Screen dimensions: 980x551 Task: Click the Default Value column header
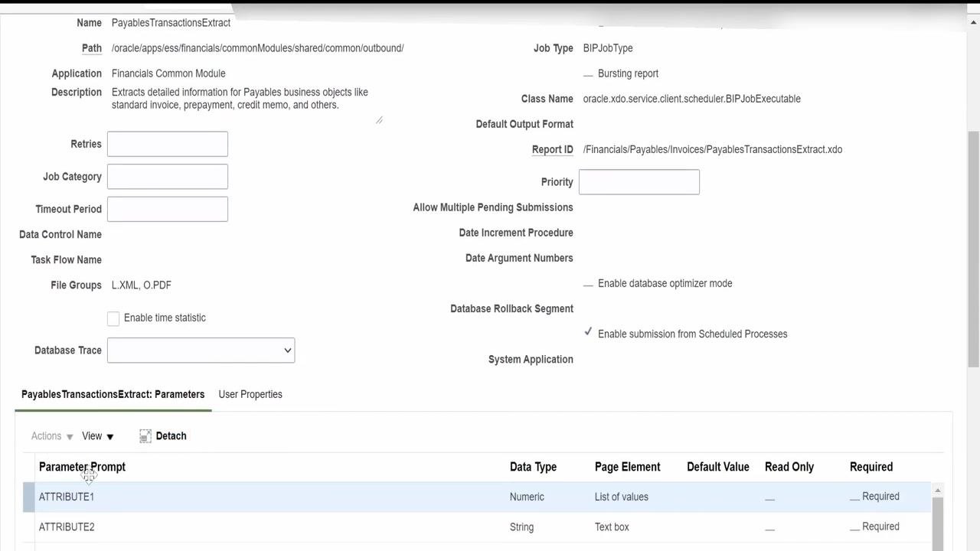[x=717, y=467]
